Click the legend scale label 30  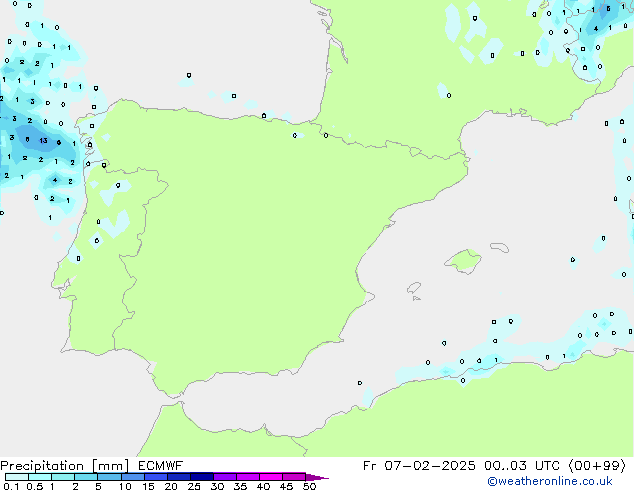point(217,486)
